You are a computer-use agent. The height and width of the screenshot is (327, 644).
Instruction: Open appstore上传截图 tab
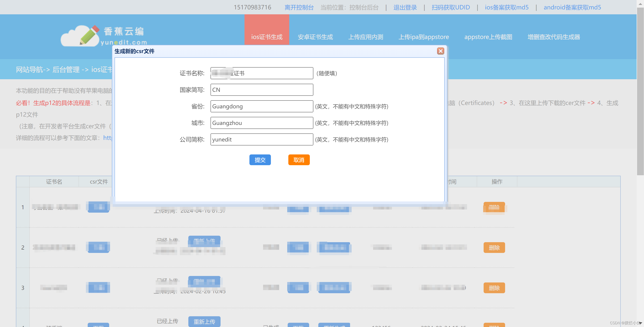[488, 37]
